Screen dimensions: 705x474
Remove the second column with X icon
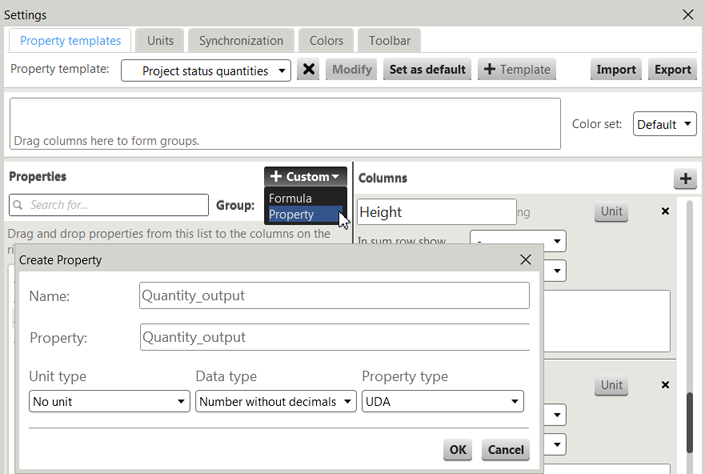(x=665, y=385)
